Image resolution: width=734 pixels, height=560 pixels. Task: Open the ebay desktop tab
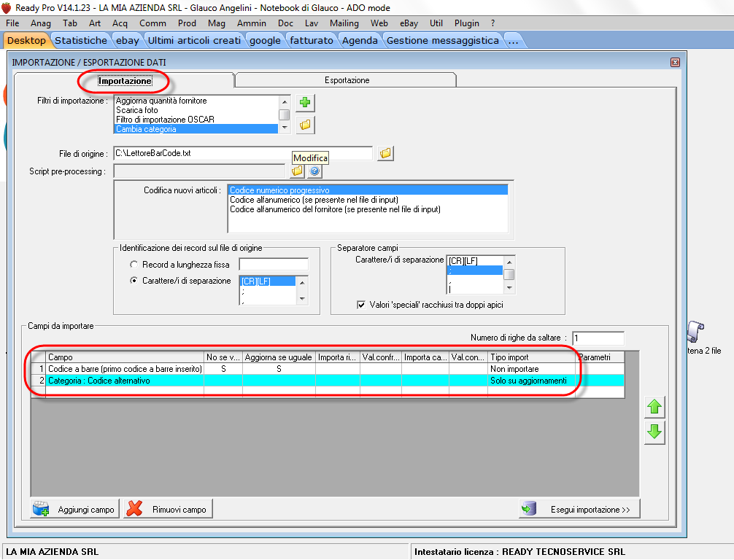coord(128,41)
